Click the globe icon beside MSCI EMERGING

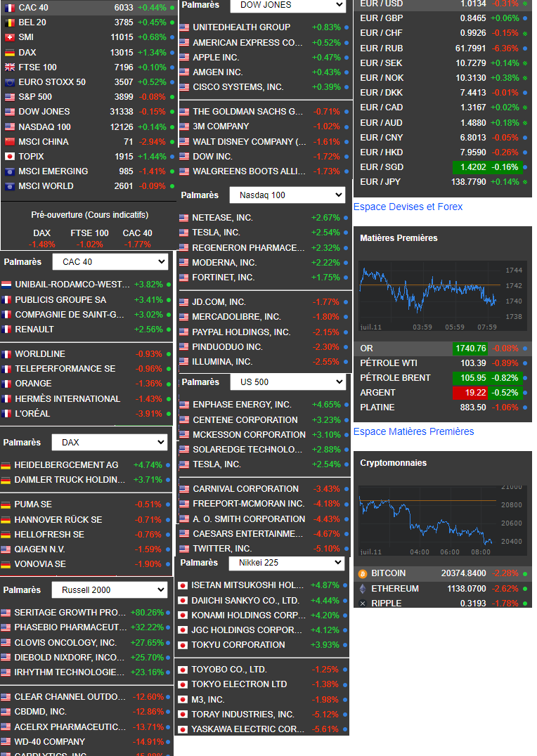(x=10, y=171)
